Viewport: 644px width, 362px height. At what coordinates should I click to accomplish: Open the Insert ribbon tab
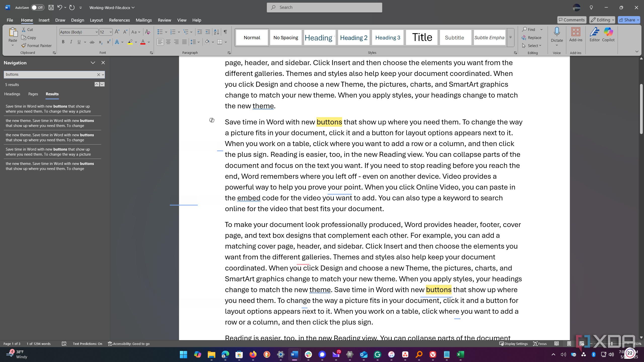coord(44,20)
